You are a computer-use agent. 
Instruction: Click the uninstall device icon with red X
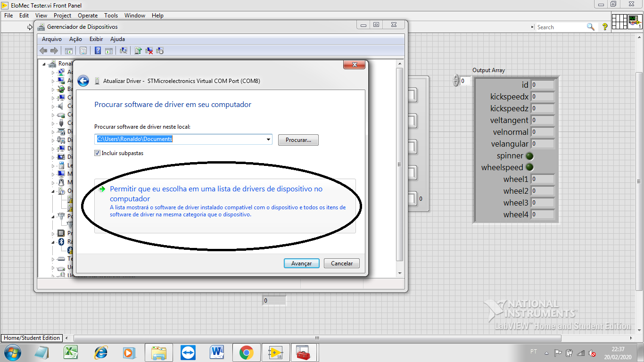tap(149, 50)
